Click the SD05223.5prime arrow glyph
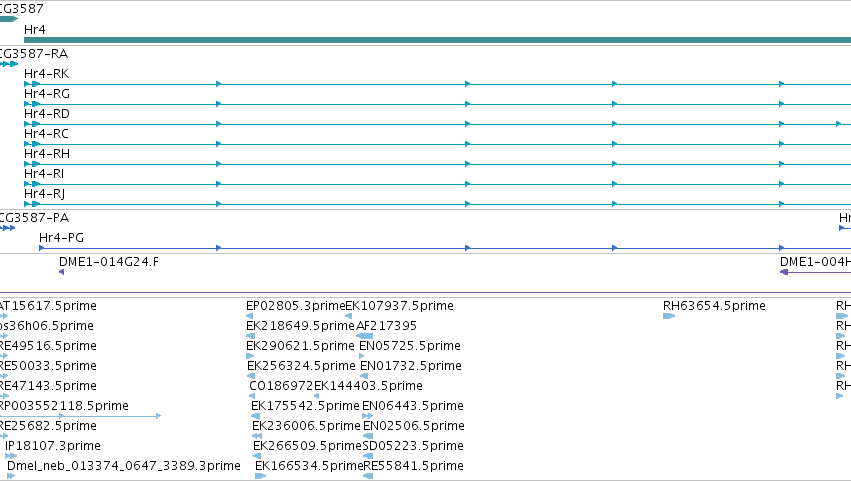 point(367,456)
